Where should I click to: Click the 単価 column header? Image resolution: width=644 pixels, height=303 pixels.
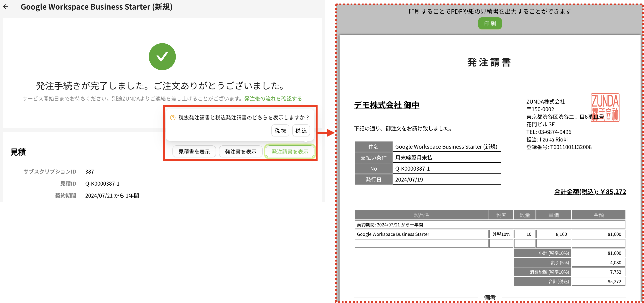click(553, 215)
